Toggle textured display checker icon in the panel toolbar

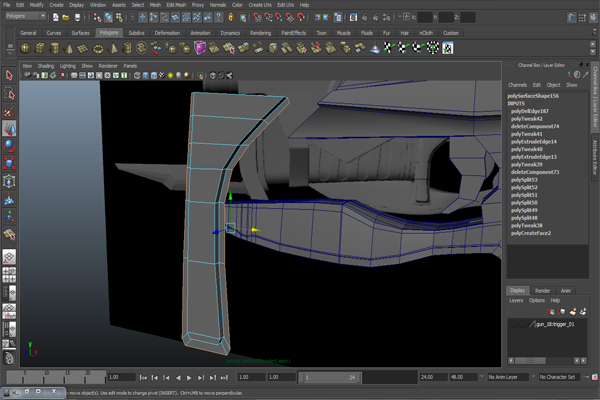click(162, 75)
